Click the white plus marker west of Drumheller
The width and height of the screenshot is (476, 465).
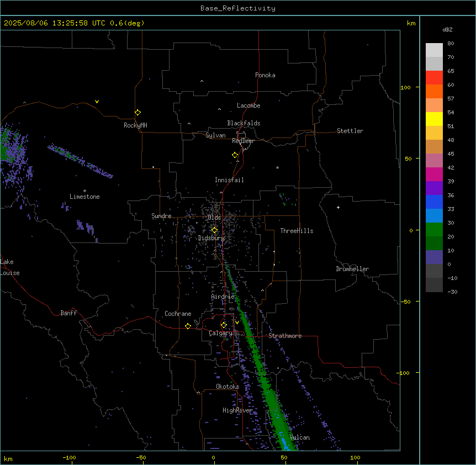point(338,207)
